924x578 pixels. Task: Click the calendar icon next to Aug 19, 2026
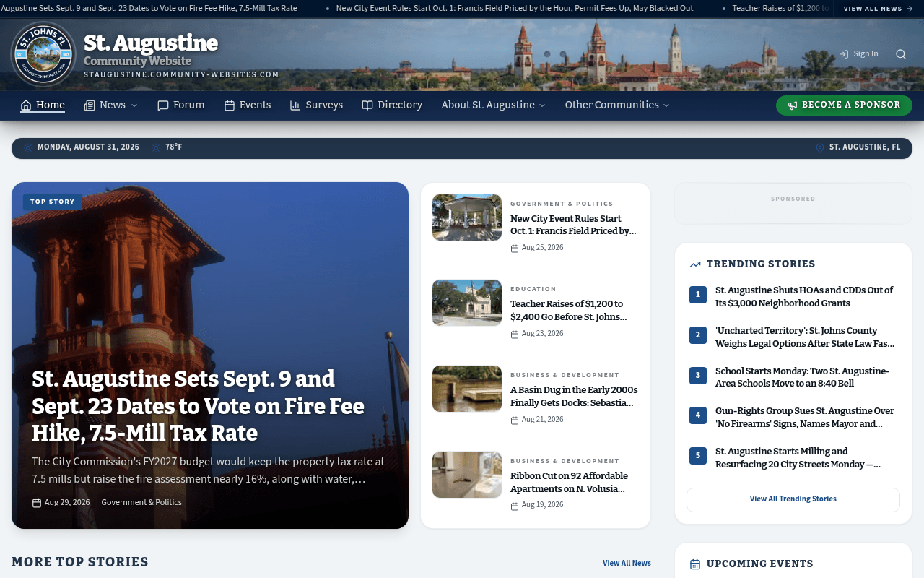pyautogui.click(x=515, y=506)
